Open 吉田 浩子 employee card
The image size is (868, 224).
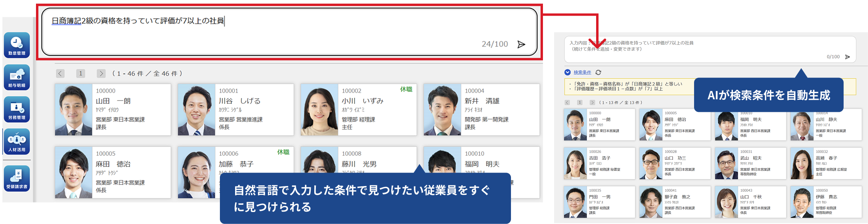click(x=599, y=163)
